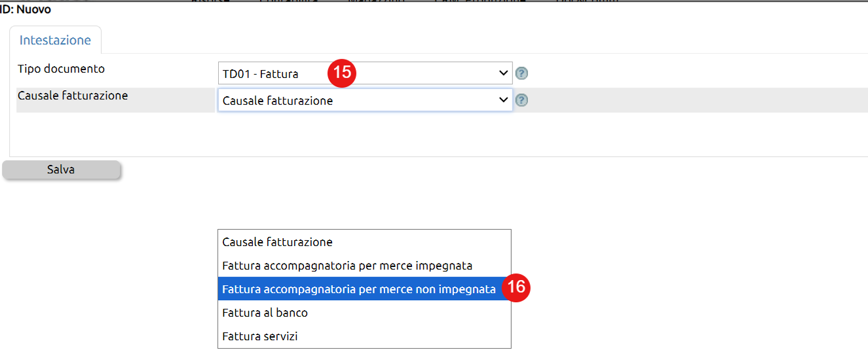Click help icon next to Tipo documento
The height and width of the screenshot is (350, 868).
[x=521, y=73]
